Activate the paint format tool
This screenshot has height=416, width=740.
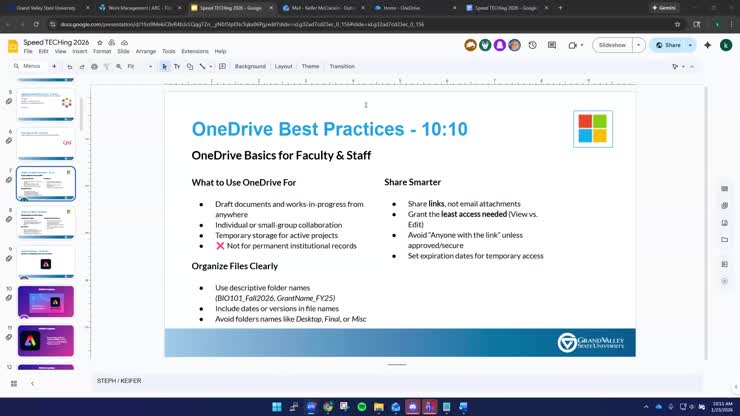click(x=107, y=67)
